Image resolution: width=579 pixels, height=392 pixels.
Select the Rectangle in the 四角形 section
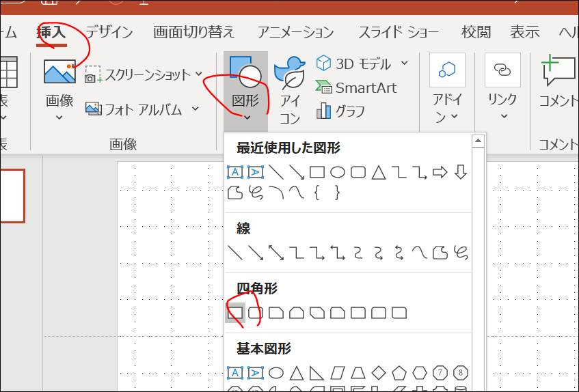[x=235, y=313]
